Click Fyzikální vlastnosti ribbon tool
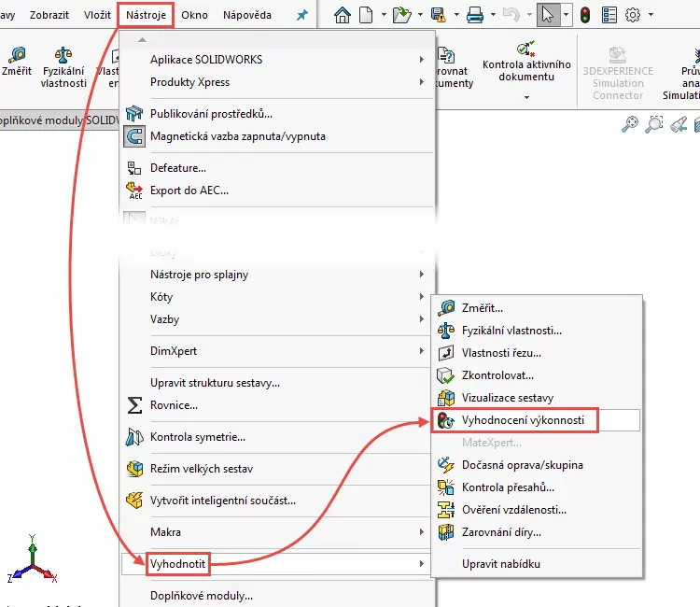700x607 pixels. (x=63, y=67)
